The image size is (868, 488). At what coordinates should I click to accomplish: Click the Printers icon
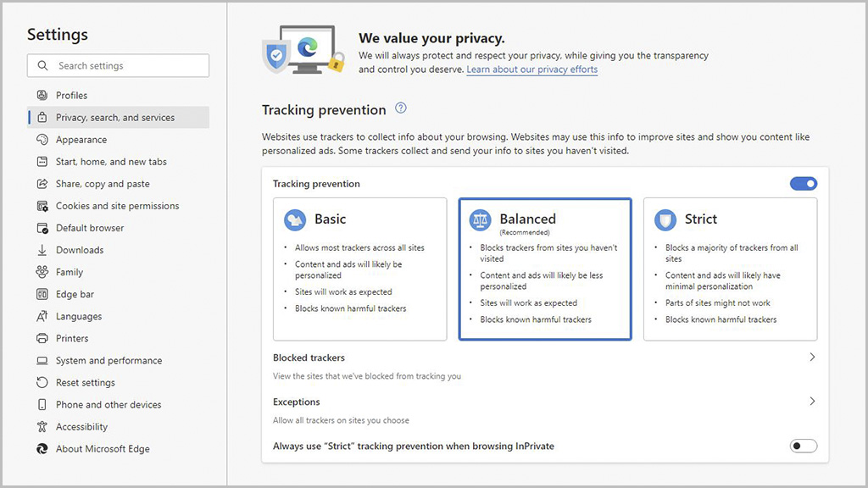(x=42, y=338)
